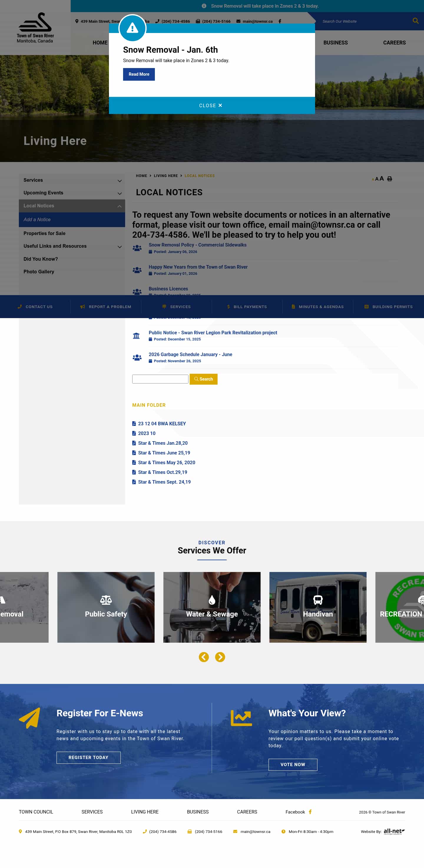Click the VOTE NOW button
This screenshot has height=868, width=424.
point(293,765)
